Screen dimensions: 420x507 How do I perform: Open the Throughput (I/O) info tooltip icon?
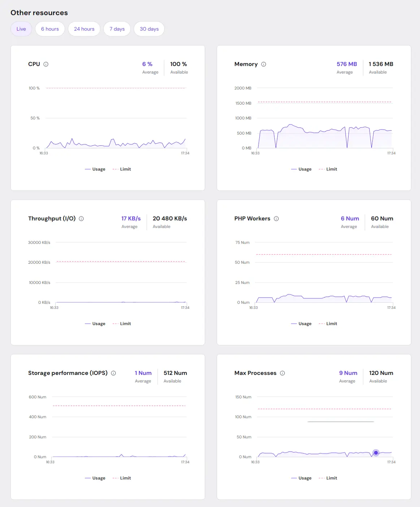81,219
